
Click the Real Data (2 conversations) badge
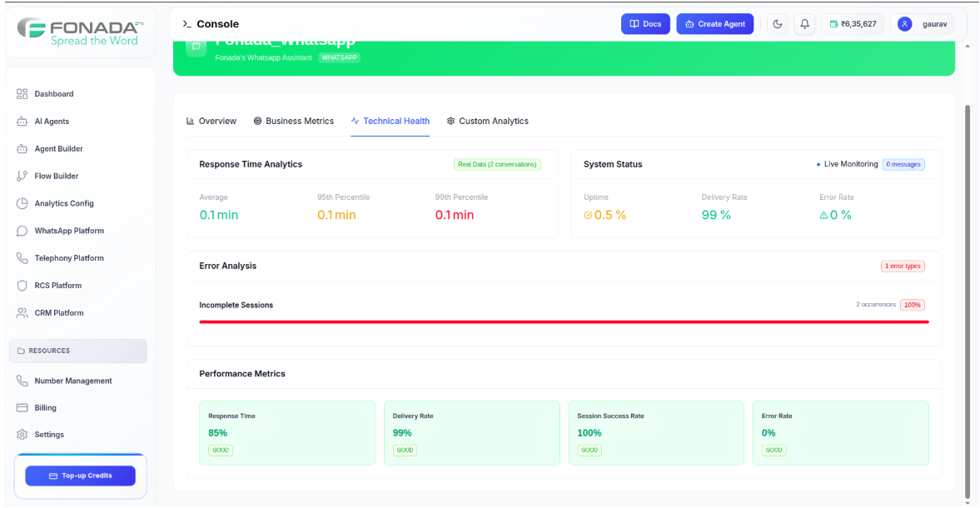tap(497, 164)
